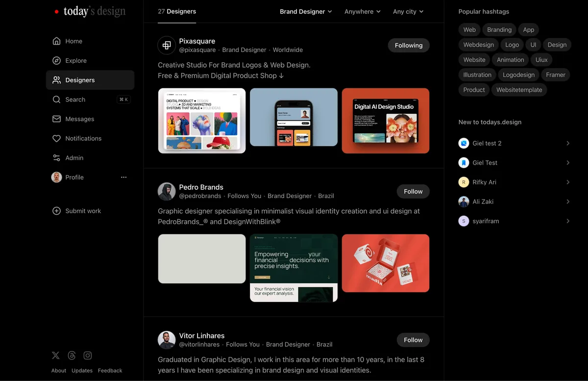Open the Feedback footer link

tap(110, 371)
